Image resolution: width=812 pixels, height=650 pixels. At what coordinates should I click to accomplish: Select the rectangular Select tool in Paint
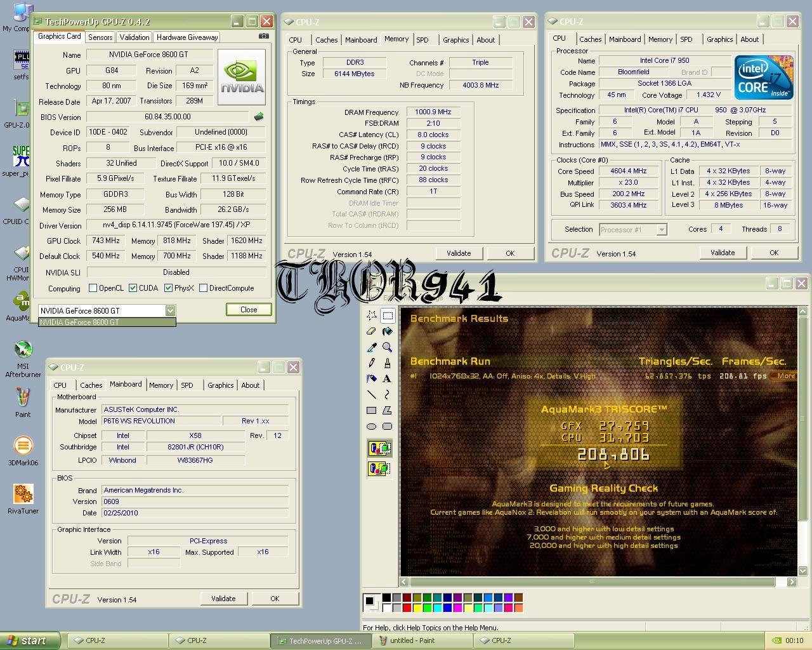(x=388, y=315)
